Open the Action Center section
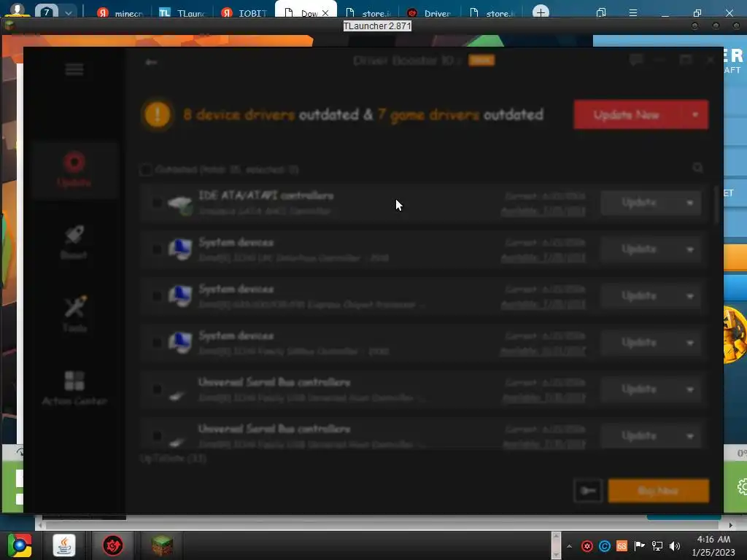 [74, 388]
